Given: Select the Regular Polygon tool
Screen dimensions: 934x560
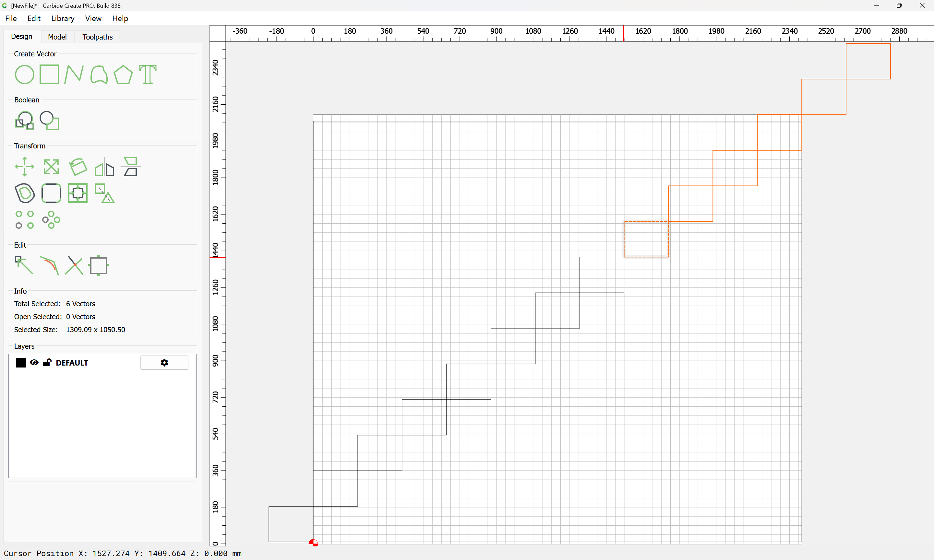Looking at the screenshot, I should point(123,74).
